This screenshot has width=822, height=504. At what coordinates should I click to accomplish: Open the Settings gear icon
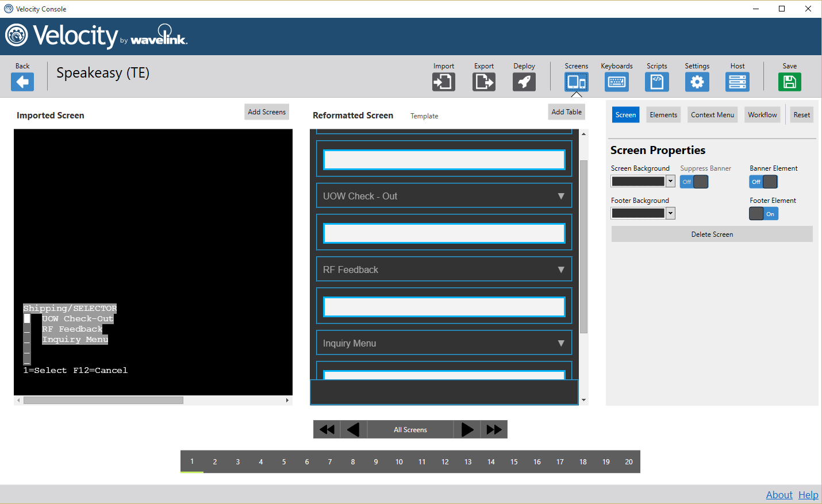(x=697, y=82)
